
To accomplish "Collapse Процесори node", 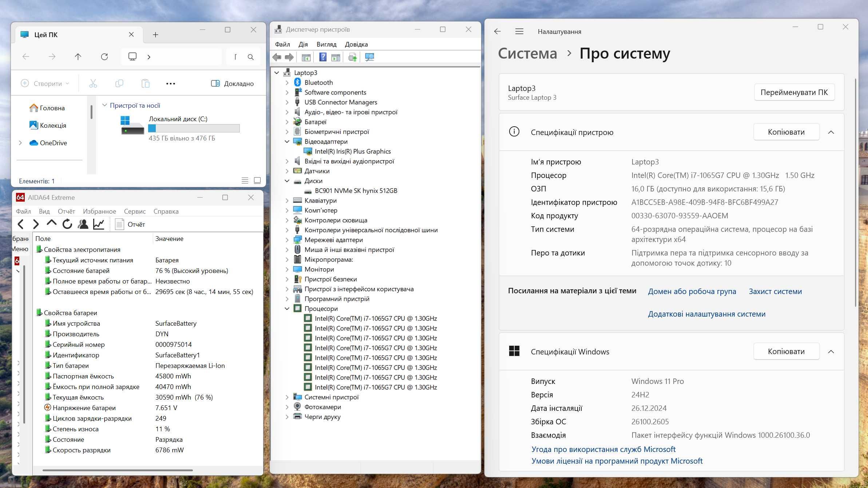I will 287,309.
